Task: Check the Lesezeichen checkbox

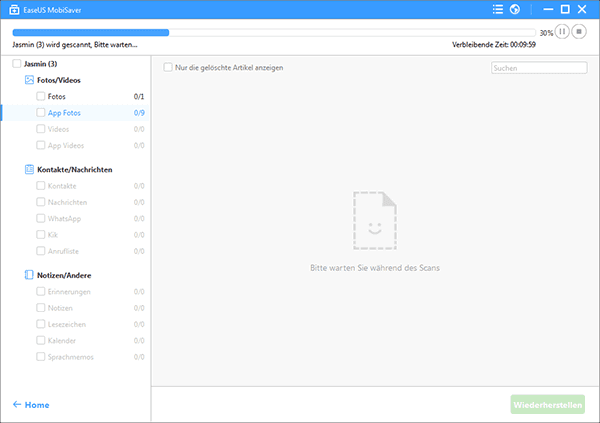Action: [41, 324]
